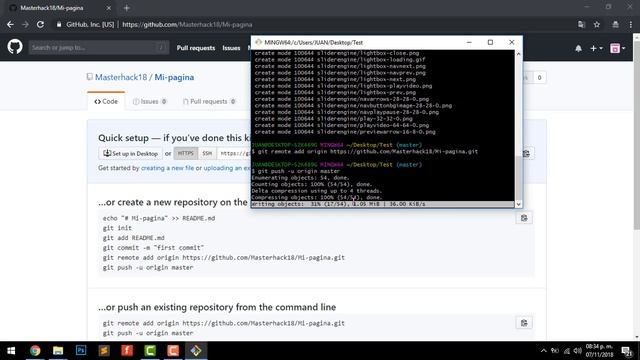
Task: Open Sublime Text from taskbar
Action: 104,351
